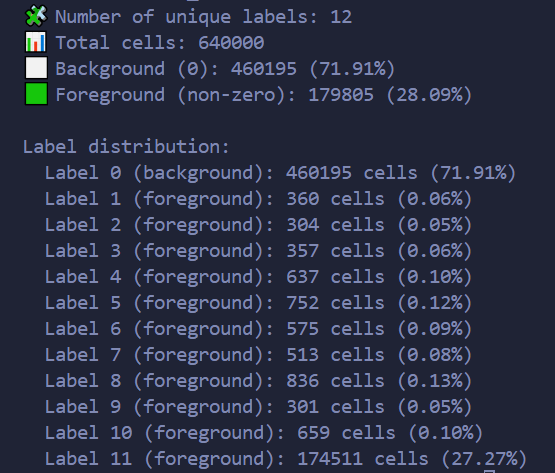Click the 'Number of unique labels: 12' line

[x=204, y=17]
